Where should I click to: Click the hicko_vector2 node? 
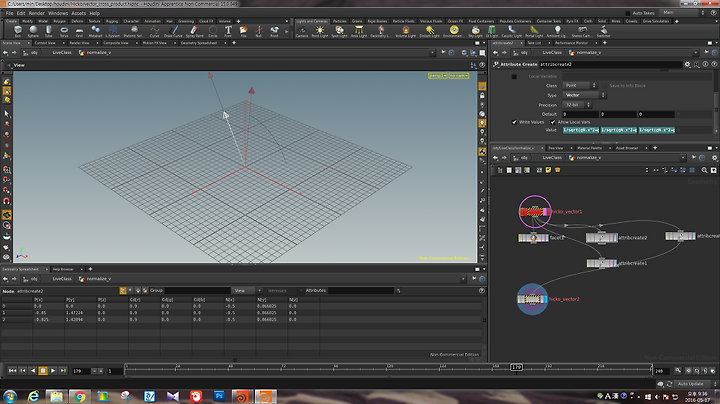[532, 299]
